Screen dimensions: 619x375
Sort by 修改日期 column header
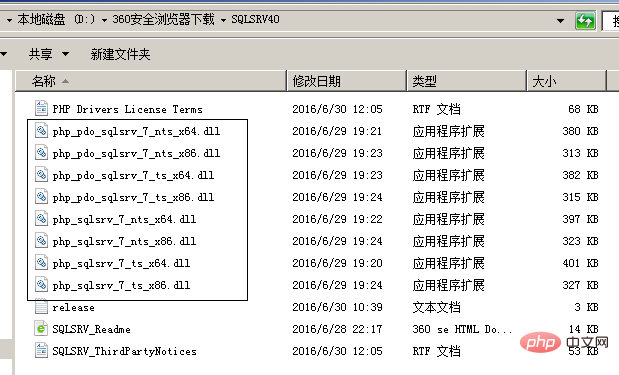coord(347,81)
